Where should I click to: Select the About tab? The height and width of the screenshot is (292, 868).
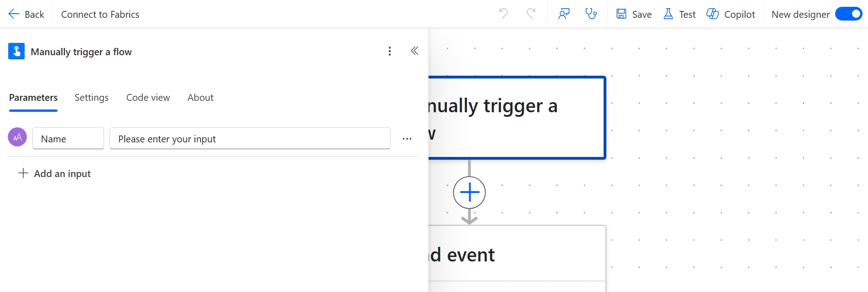point(200,98)
